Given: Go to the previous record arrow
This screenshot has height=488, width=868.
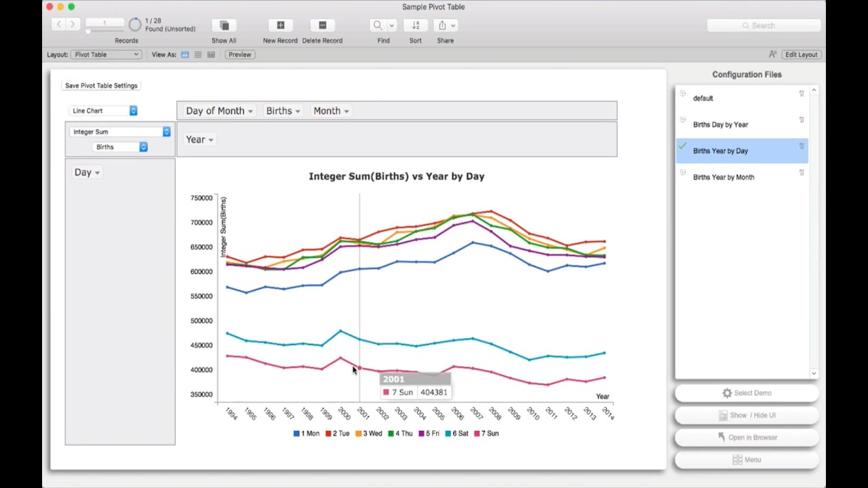Looking at the screenshot, I should (59, 25).
